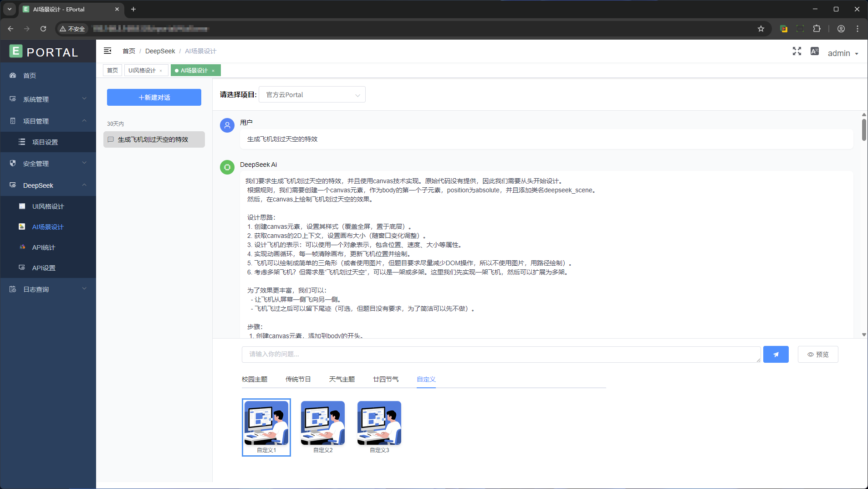Click the AI场景设计 picture icon in sidebar
This screenshot has height=489, width=868.
click(x=22, y=226)
